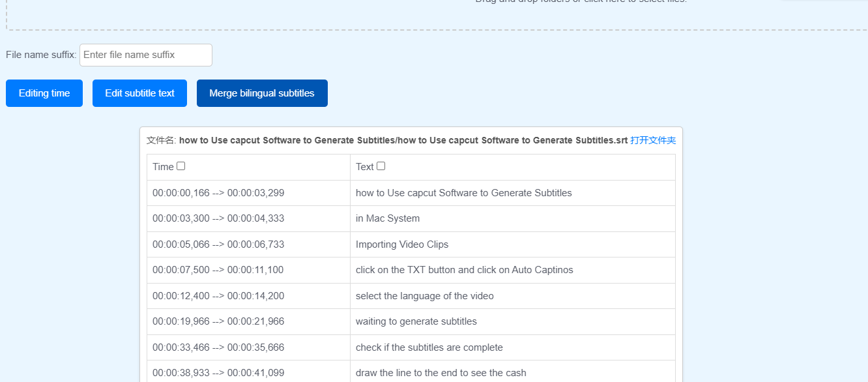Screen dimensions: 868x382
Task: Select 'draw the line to the end' subtitle
Action: 441,373
